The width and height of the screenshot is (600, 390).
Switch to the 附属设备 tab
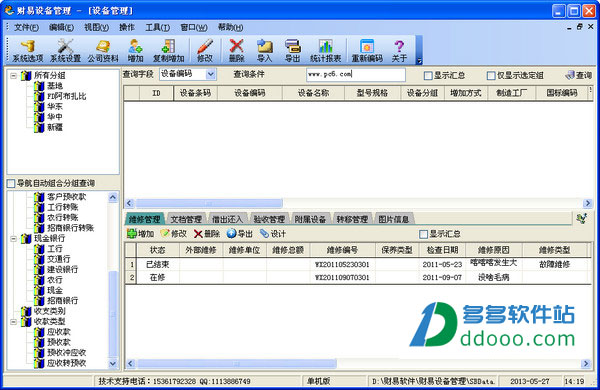pos(310,219)
